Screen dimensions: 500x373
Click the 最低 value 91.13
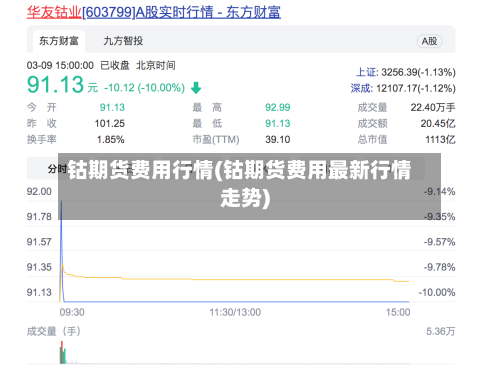coord(278,123)
